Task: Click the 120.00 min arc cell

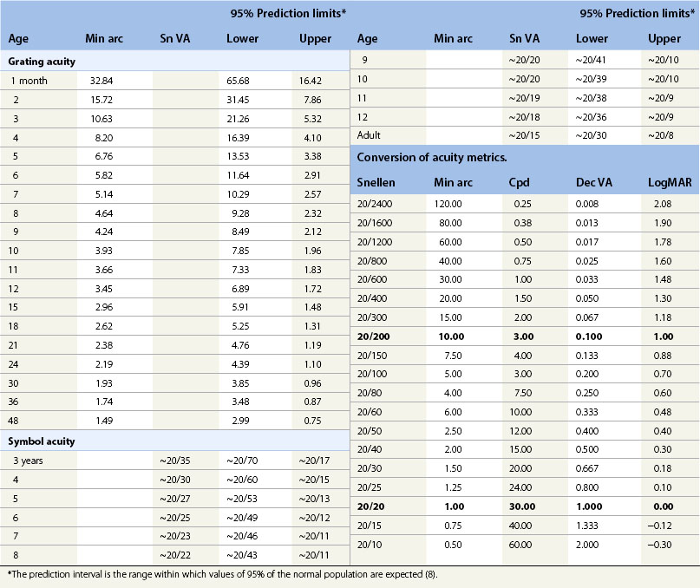Action: (449, 201)
